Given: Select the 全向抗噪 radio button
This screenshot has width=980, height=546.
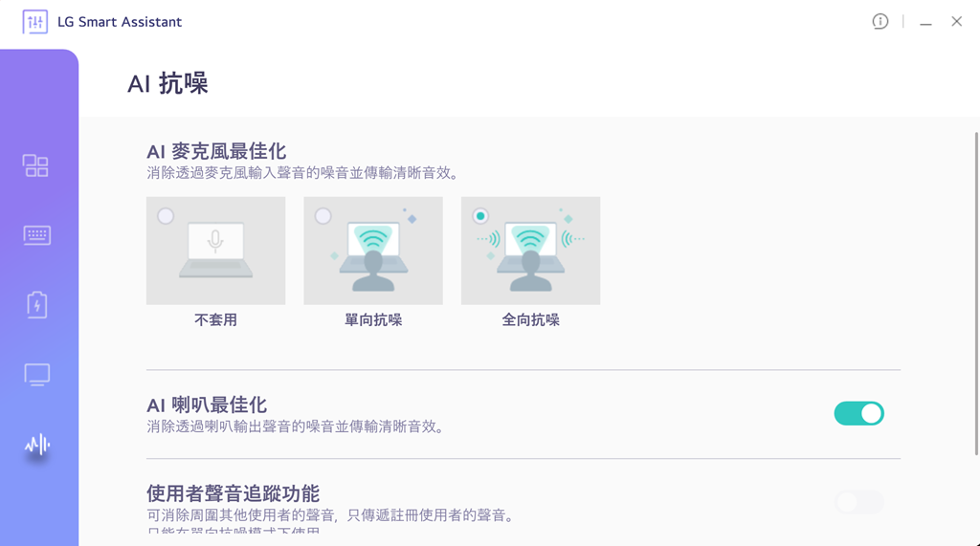Looking at the screenshot, I should point(480,216).
